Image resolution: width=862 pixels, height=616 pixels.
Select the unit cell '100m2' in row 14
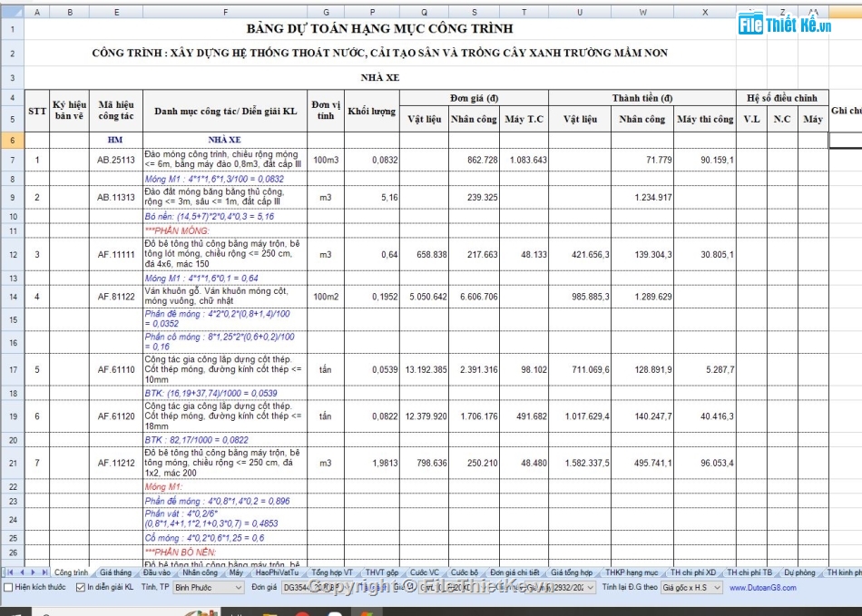pos(326,297)
